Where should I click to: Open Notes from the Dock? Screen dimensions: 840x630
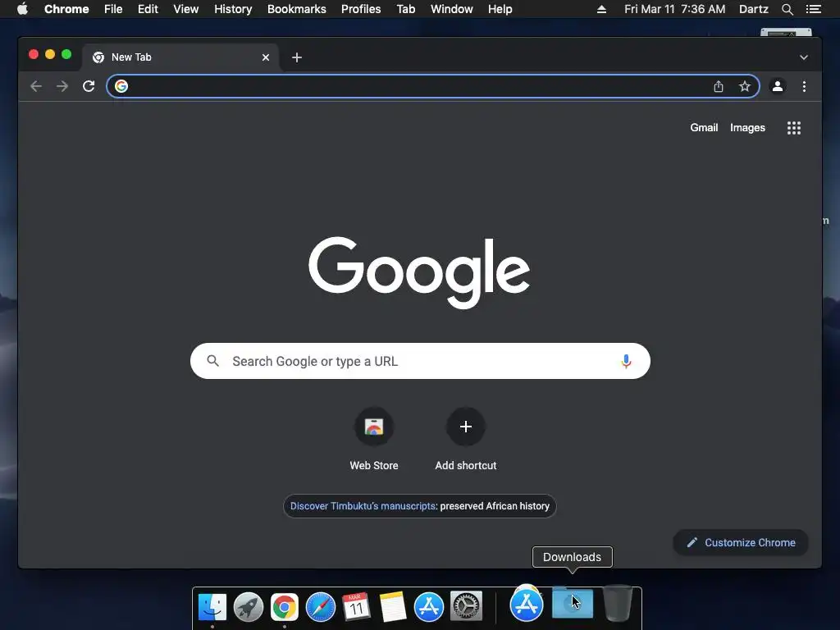393,607
